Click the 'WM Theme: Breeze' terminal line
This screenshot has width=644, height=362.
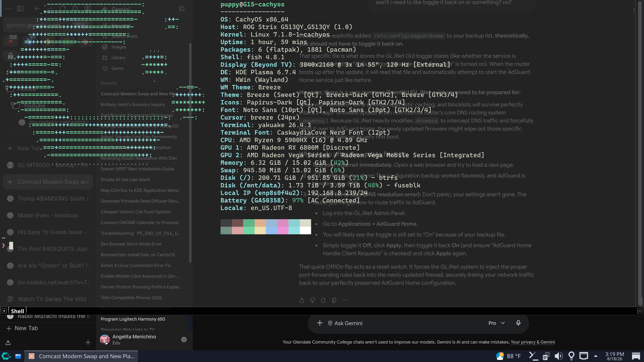[251, 87]
